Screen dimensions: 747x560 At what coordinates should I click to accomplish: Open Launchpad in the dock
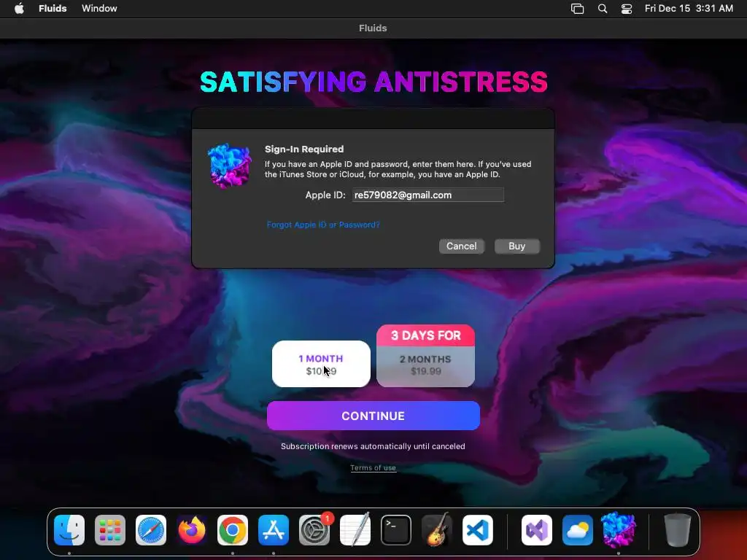click(110, 530)
